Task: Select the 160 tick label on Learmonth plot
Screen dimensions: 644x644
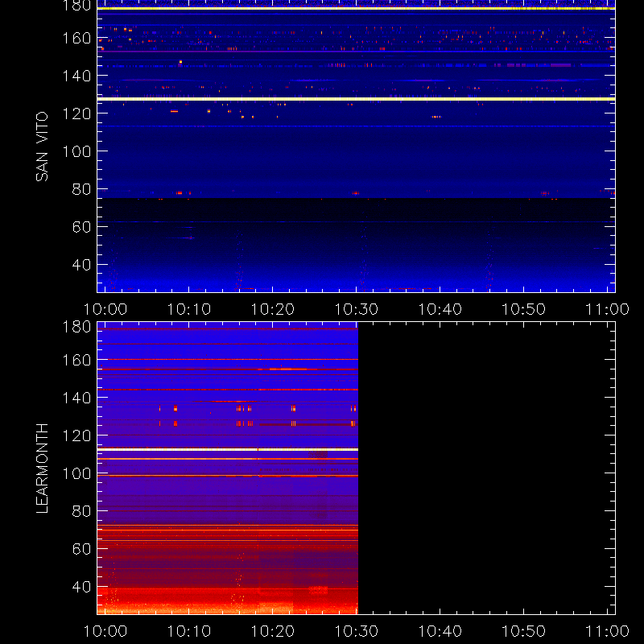Action: (76, 360)
